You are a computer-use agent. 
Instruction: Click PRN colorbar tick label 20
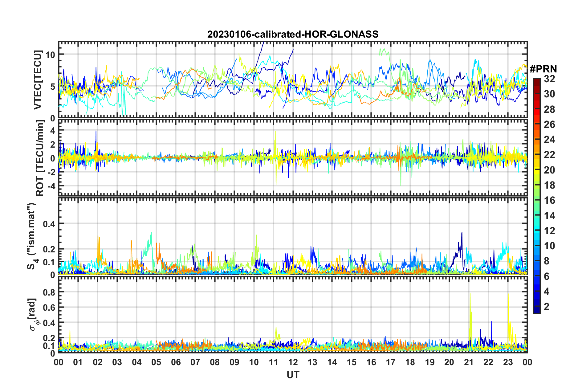tap(549, 170)
